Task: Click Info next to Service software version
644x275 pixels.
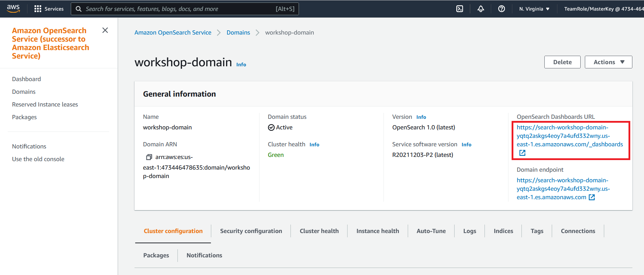Action: 467,145
